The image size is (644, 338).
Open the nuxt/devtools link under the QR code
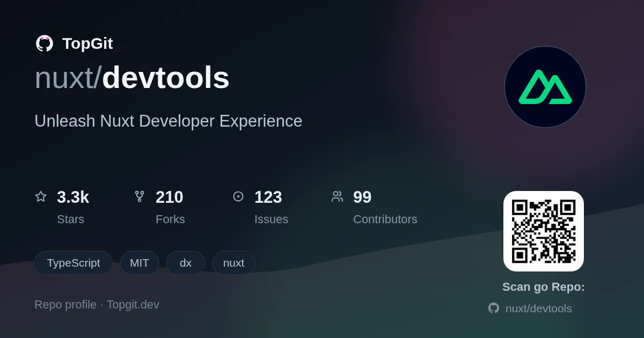point(538,308)
